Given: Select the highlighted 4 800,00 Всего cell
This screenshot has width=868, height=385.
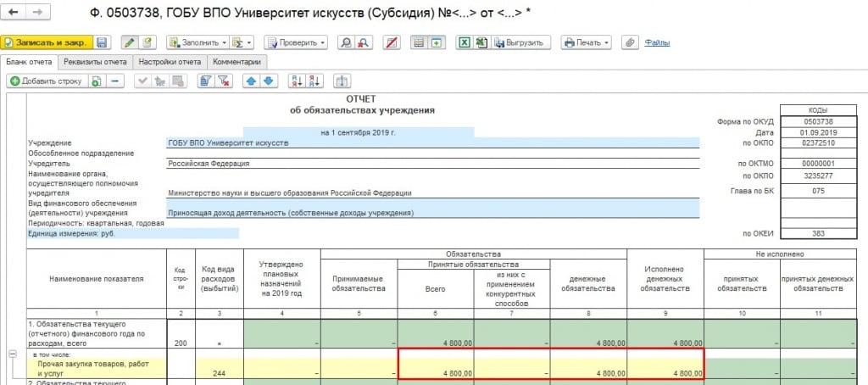Looking at the screenshot, I should coord(436,364).
